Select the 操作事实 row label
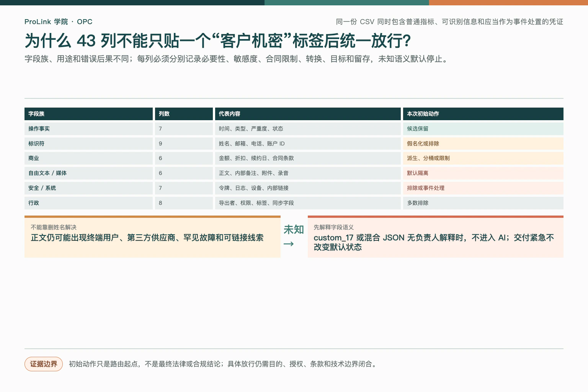This screenshot has height=392, width=588. pos(88,129)
